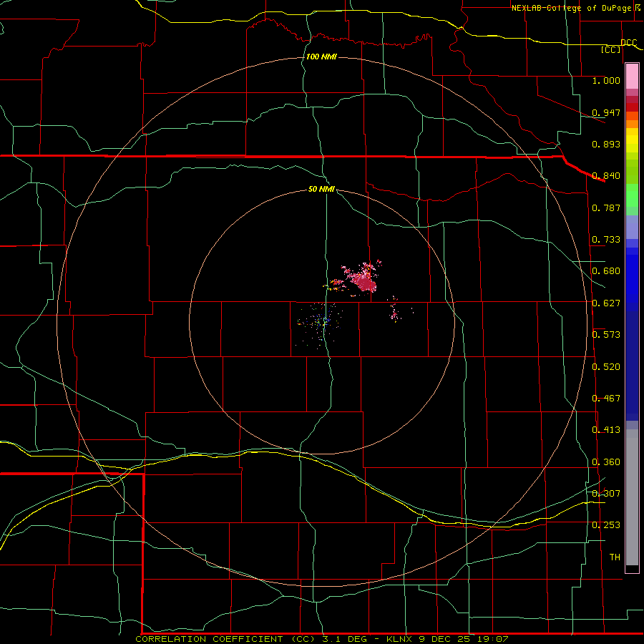Viewport: 644px width, 644px height.
Task: Select the 0.787 scale value
Action: pyautogui.click(x=606, y=208)
